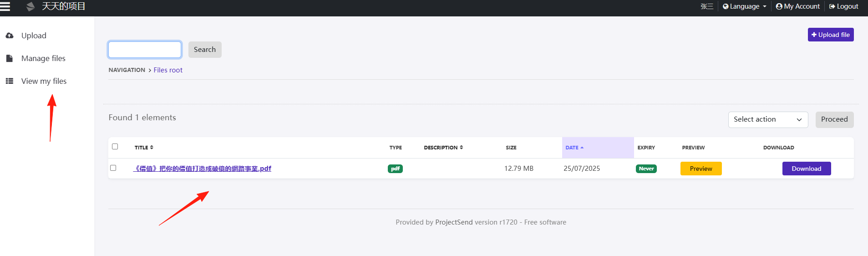Check the box for the pdf file row
The image size is (868, 256).
coord(113,168)
